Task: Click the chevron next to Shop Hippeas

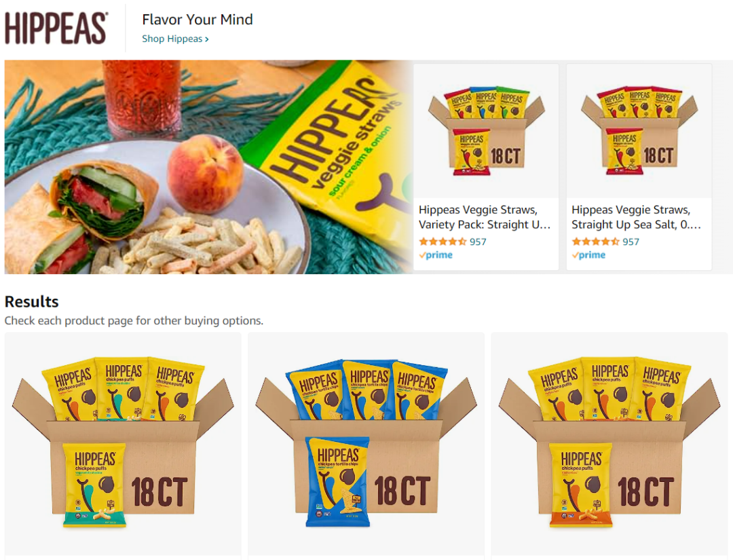Action: tap(206, 39)
